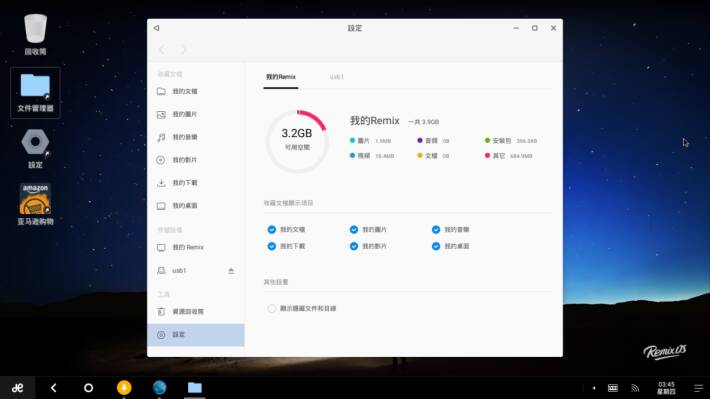Open 我的下載 downloads folder in sidebar
The height and width of the screenshot is (399, 710).
[196, 183]
